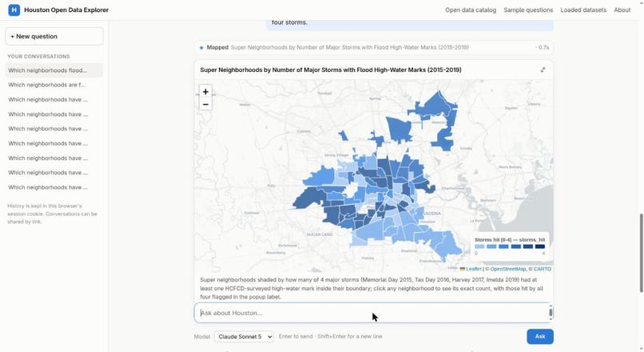Viewport: 644px width, 352px height.
Task: Expand the map to fullscreen
Action: tap(543, 70)
